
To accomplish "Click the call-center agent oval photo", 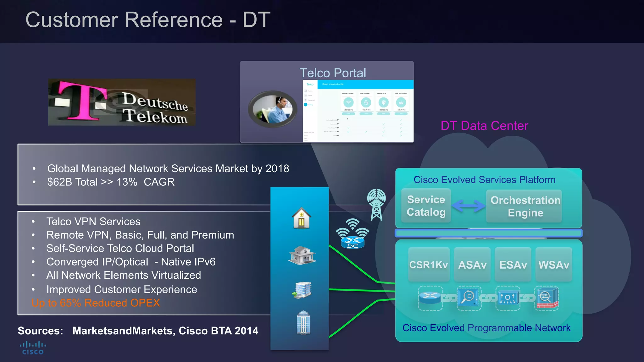I will coord(273,109).
